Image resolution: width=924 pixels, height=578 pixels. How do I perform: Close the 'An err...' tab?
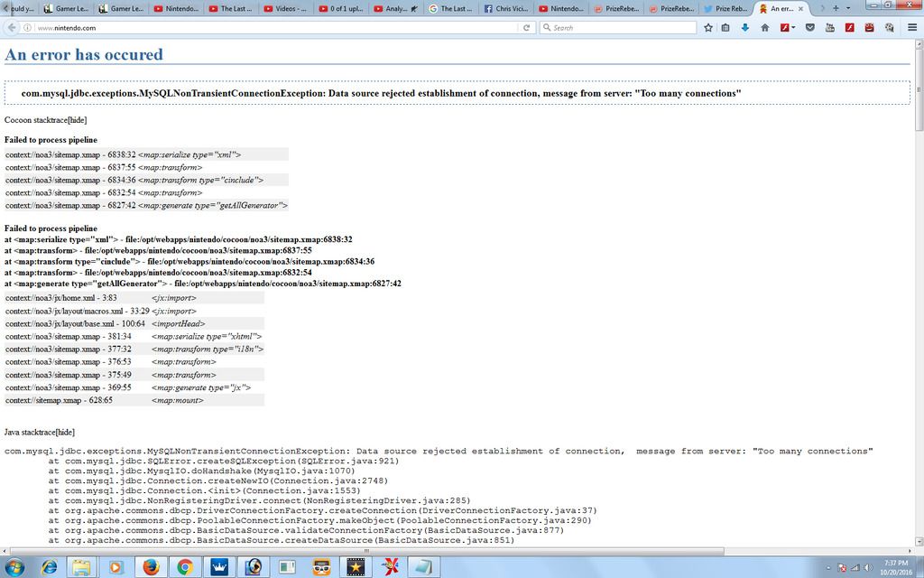[x=800, y=9]
